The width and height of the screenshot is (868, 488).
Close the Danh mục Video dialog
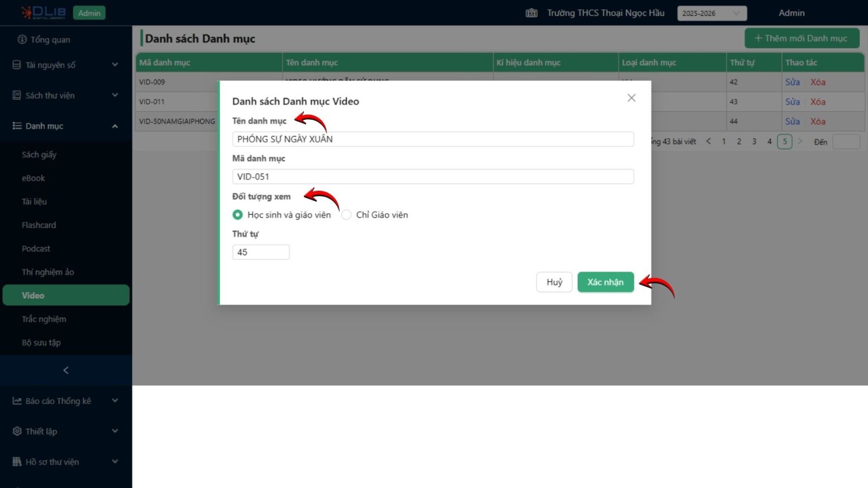click(x=631, y=98)
